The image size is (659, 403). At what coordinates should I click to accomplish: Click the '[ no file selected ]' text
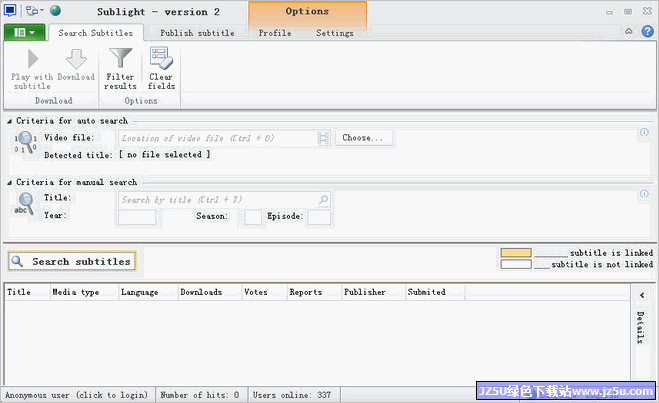[x=164, y=155]
